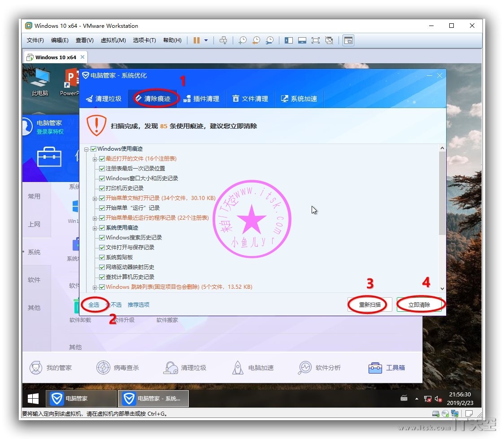
Task: Open 软件分析 in 电脑管家 bottom bar
Action: click(x=320, y=368)
